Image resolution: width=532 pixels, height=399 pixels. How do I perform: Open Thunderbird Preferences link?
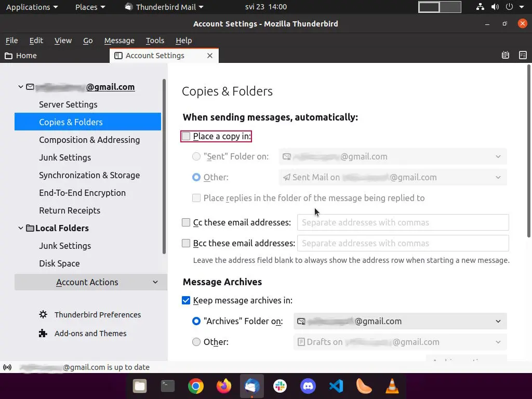[x=97, y=314]
